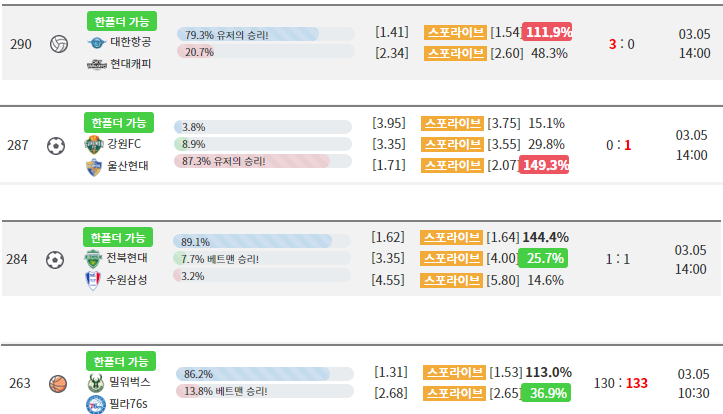Click the 스포라이브 tag beside odds 4.00
The width and height of the screenshot is (723, 414).
click(452, 258)
